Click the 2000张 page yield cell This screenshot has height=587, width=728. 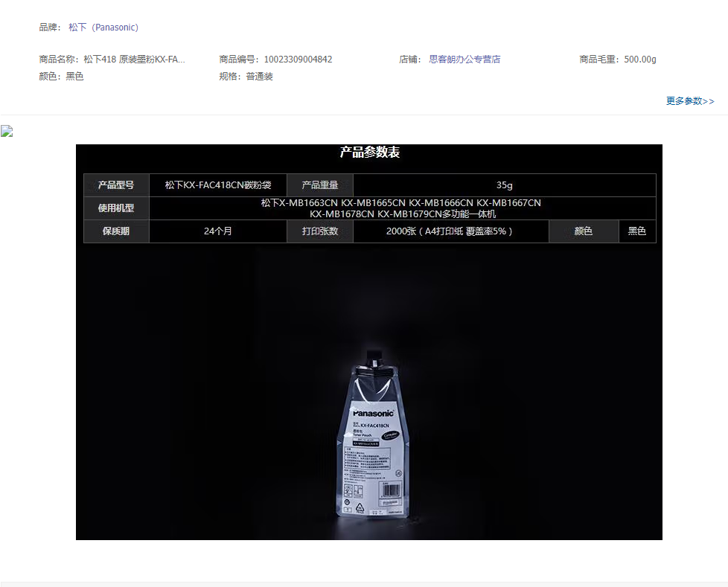click(x=451, y=231)
